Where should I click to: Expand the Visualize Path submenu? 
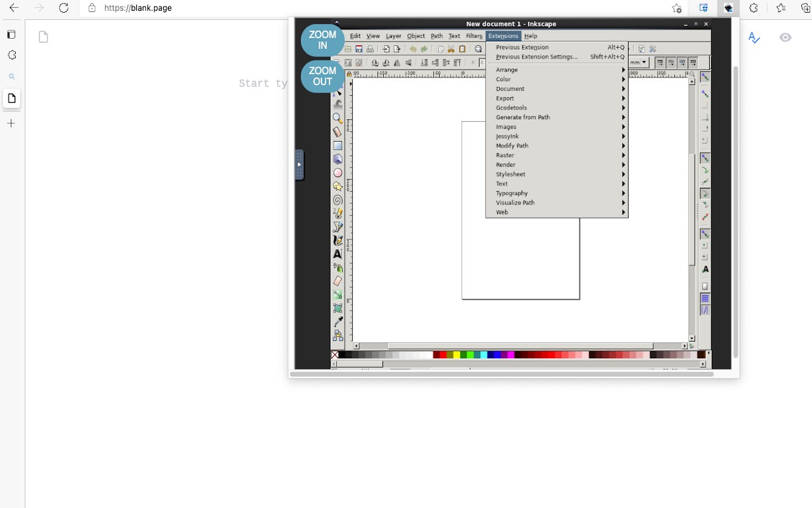(557, 203)
